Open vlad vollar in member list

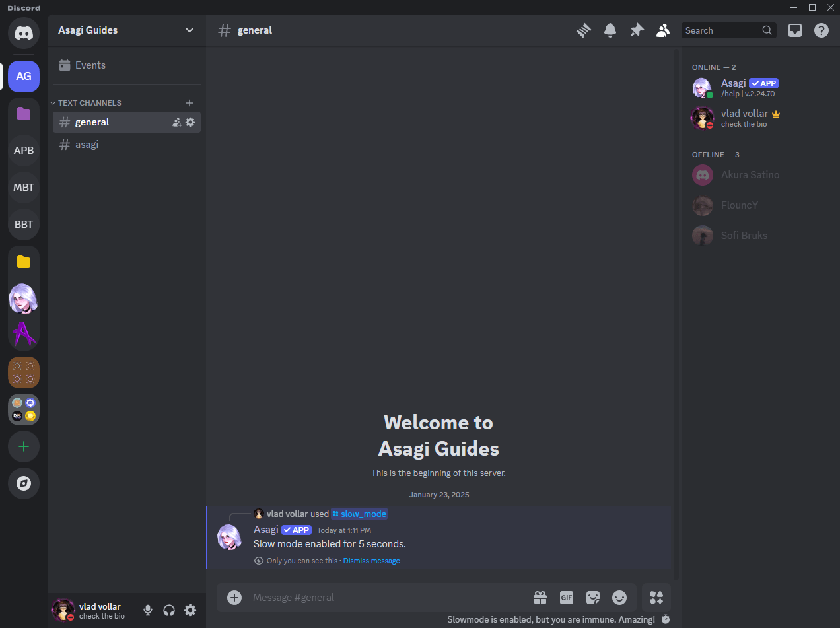[x=757, y=118]
